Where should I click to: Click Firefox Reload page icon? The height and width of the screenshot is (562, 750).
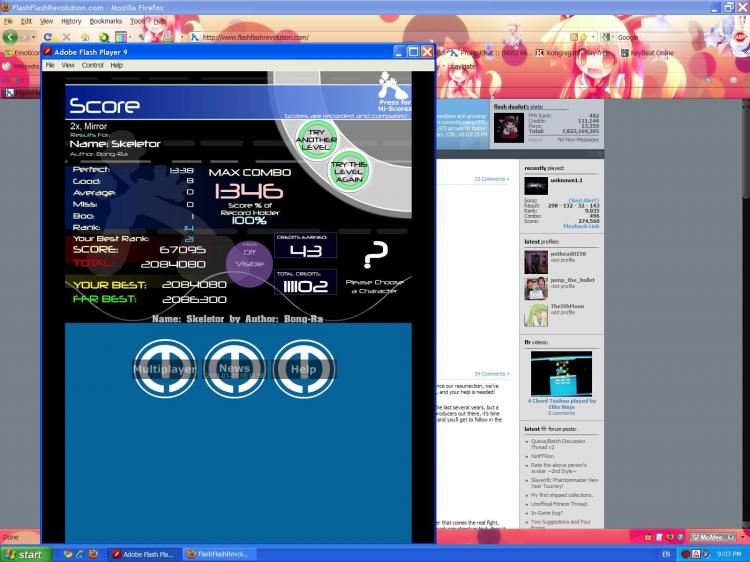coord(47,37)
